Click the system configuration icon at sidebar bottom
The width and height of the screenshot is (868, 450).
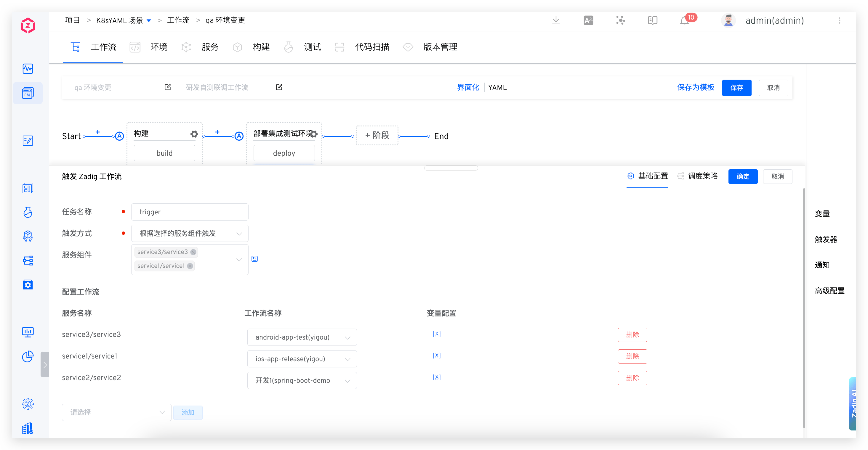(x=28, y=404)
